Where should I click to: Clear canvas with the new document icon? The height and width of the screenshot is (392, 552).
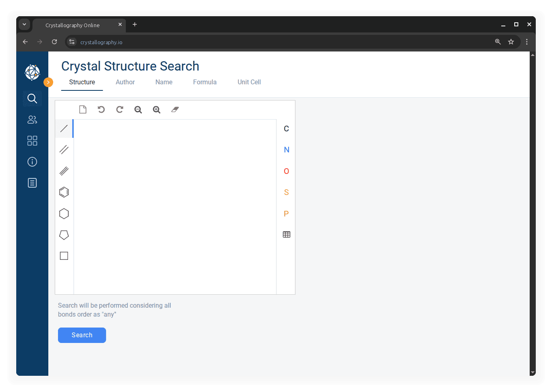(83, 109)
